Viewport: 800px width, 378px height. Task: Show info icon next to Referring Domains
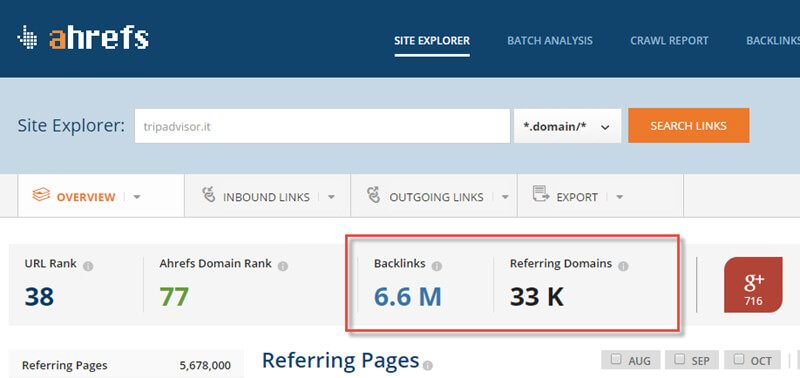point(623,266)
